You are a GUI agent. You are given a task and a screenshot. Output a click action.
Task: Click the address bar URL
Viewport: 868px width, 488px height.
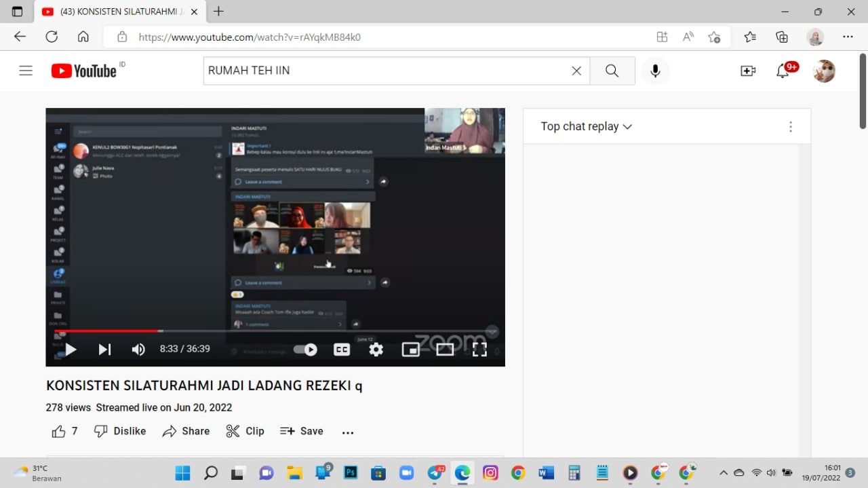250,37
